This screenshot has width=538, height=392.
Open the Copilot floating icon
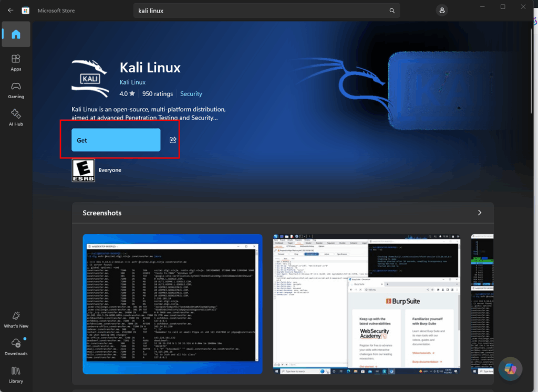tap(510, 369)
